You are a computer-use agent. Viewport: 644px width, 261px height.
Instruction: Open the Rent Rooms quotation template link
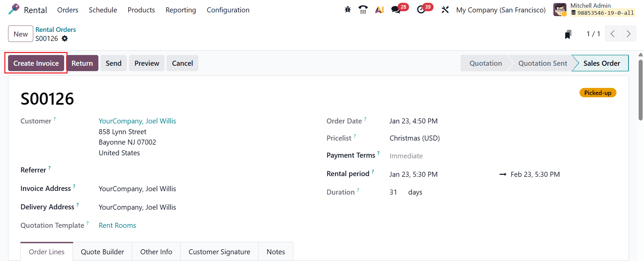(x=117, y=225)
